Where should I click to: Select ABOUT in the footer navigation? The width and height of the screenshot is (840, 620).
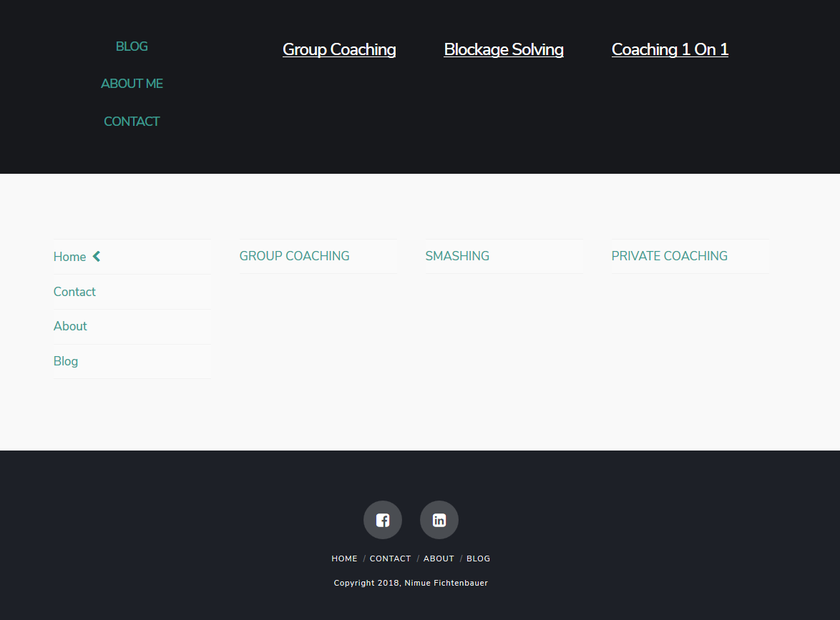click(x=439, y=559)
